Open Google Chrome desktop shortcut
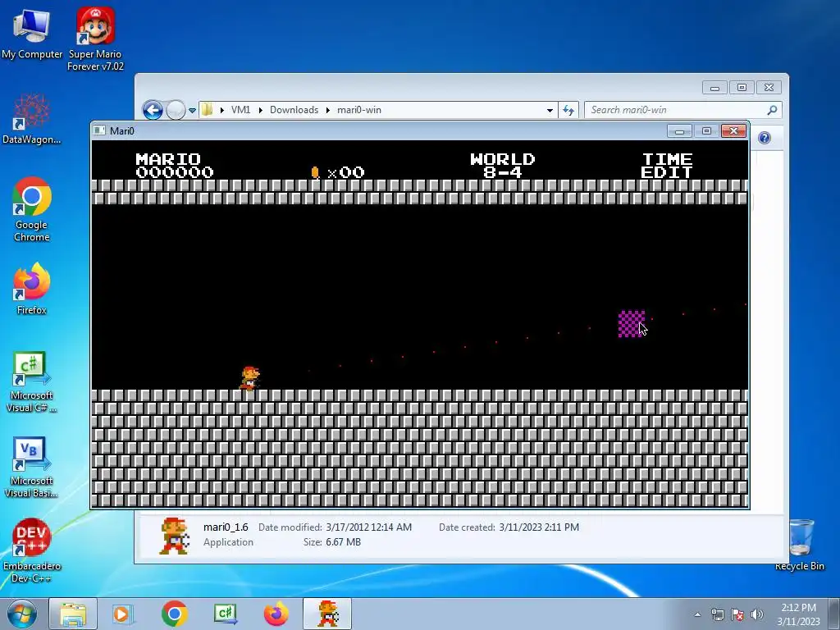 32,209
